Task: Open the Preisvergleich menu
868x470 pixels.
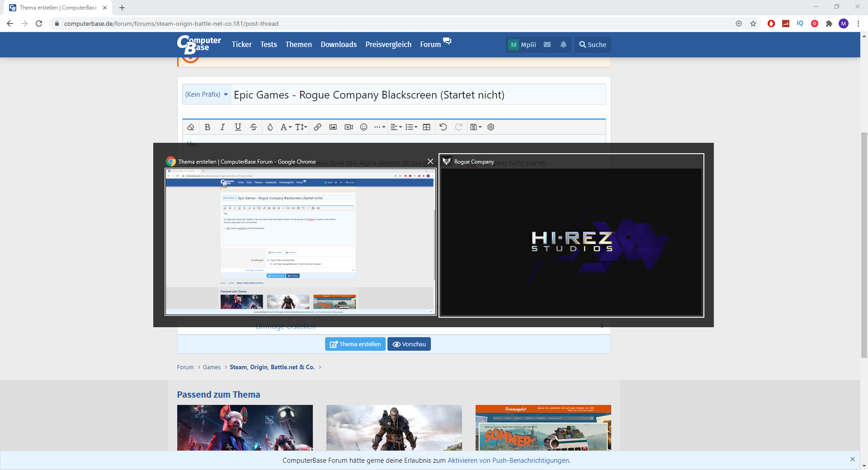Action: (x=388, y=44)
